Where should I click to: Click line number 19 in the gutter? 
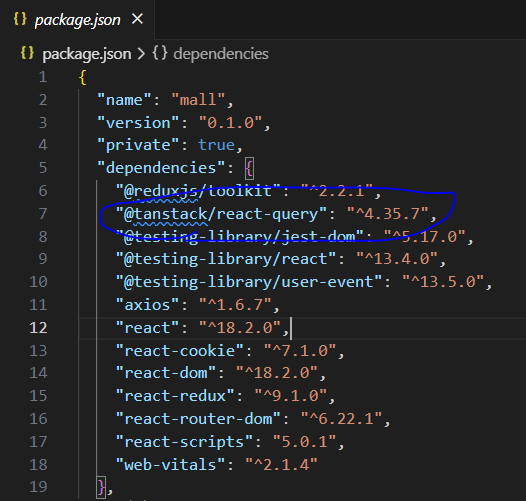coord(38,487)
